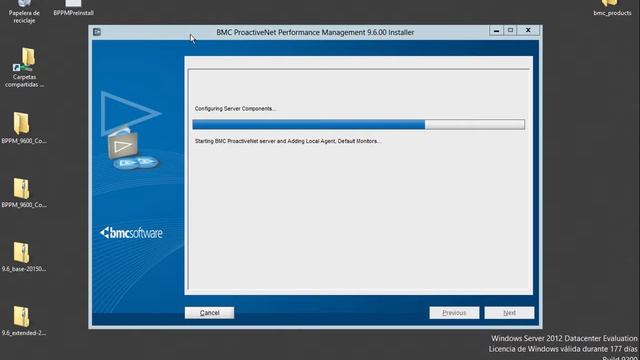Click the installation progress bar
The image size is (640, 360).
[x=358, y=124]
